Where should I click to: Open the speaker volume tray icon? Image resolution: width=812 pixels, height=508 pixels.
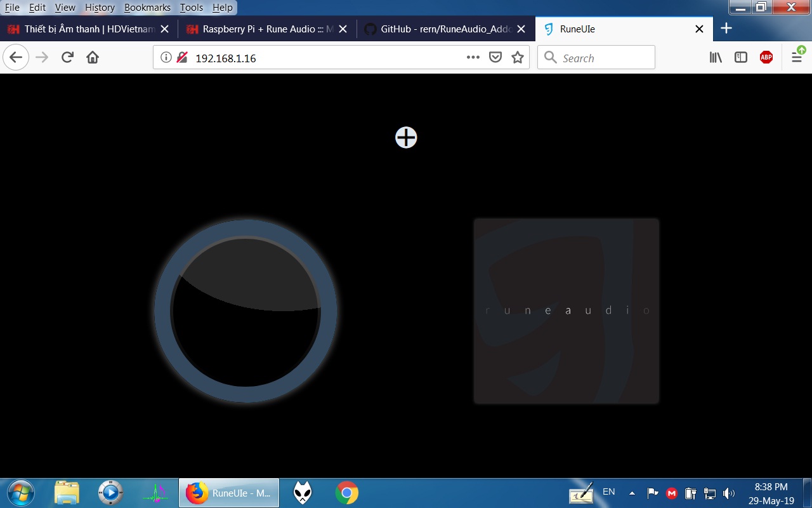(x=729, y=493)
